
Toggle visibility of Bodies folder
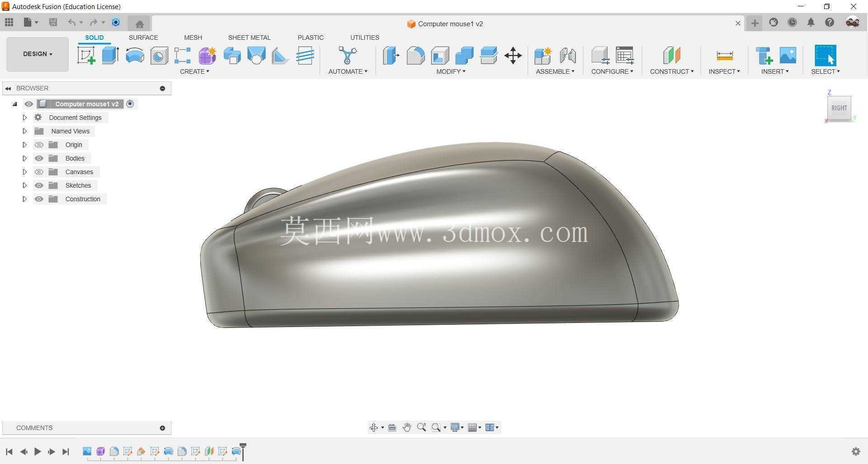pyautogui.click(x=39, y=158)
